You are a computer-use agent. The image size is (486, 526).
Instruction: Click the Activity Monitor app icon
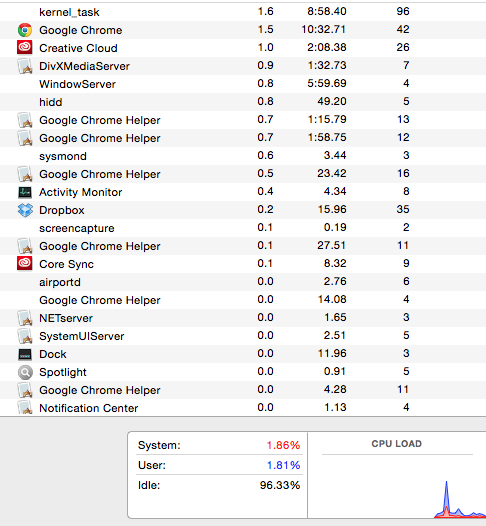(25, 192)
